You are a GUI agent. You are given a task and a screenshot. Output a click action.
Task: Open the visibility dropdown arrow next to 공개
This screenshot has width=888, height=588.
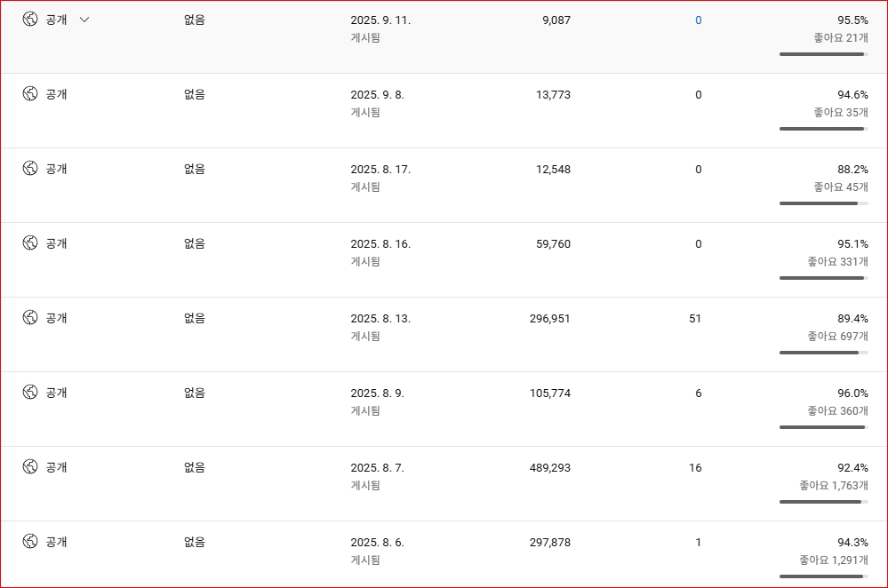(84, 20)
